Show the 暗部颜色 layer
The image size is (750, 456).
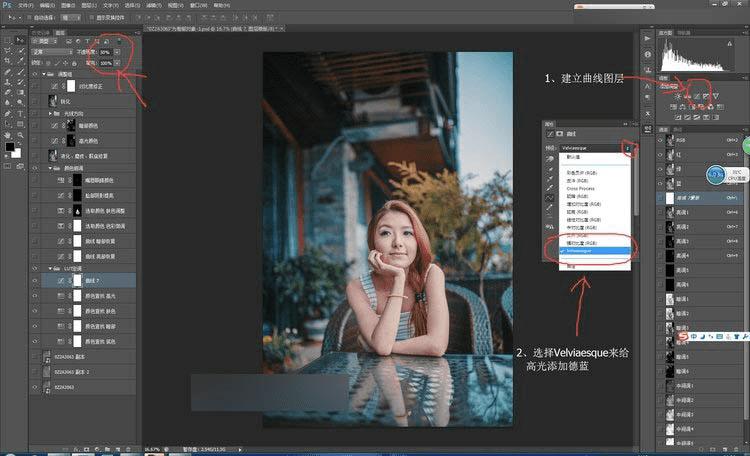click(x=34, y=126)
